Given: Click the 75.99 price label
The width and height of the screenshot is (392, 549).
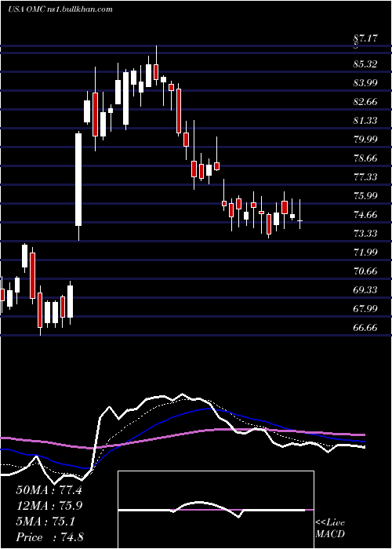Looking at the screenshot, I should (365, 196).
